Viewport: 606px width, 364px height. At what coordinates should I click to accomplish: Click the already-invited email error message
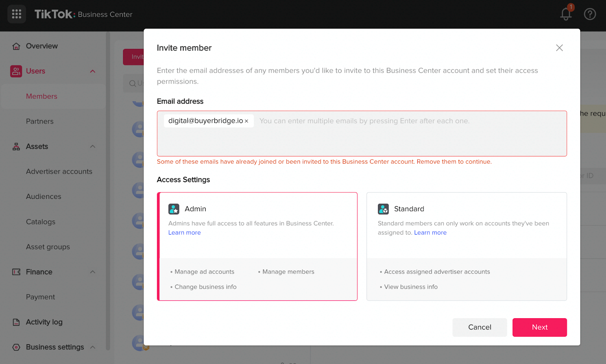[324, 162]
